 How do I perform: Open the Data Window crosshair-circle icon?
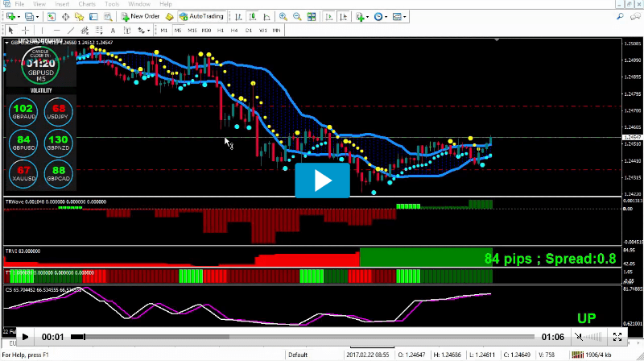tap(65, 16)
